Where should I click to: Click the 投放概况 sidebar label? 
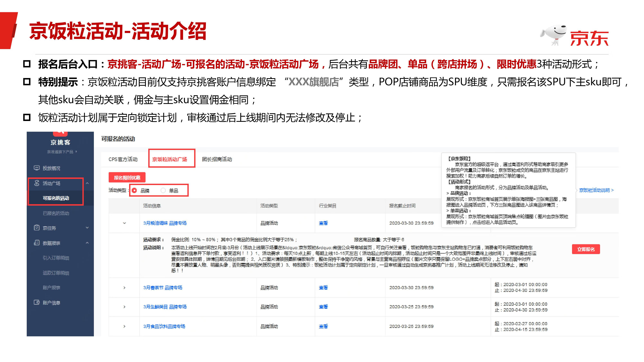pyautogui.click(x=51, y=168)
